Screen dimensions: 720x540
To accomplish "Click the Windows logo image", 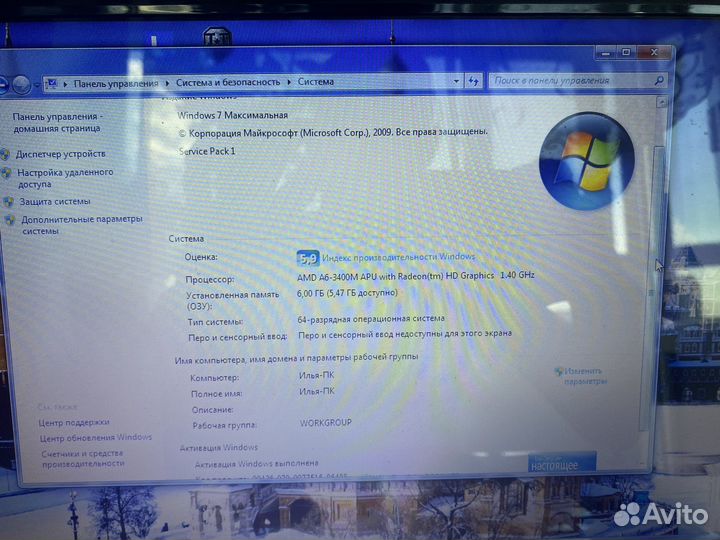I will [586, 162].
